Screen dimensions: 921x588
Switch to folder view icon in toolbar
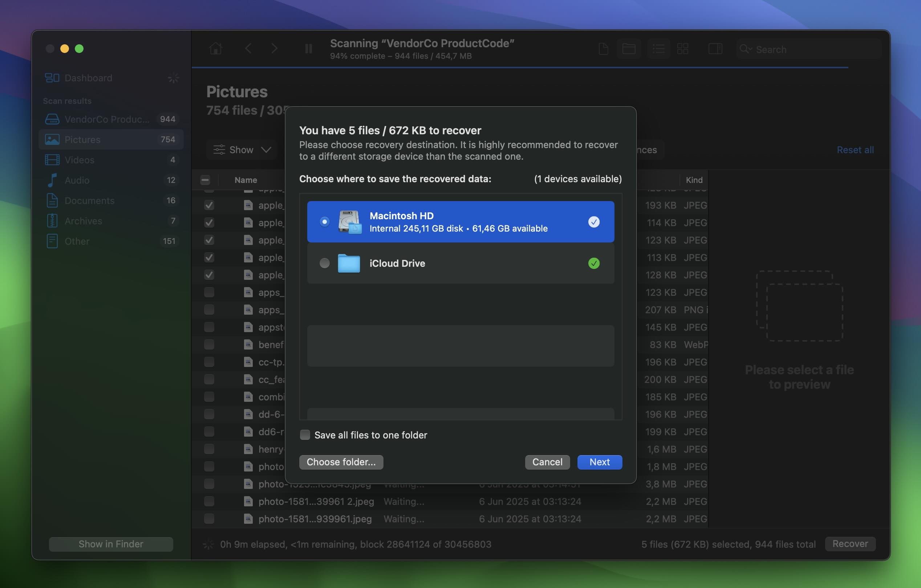pos(629,49)
